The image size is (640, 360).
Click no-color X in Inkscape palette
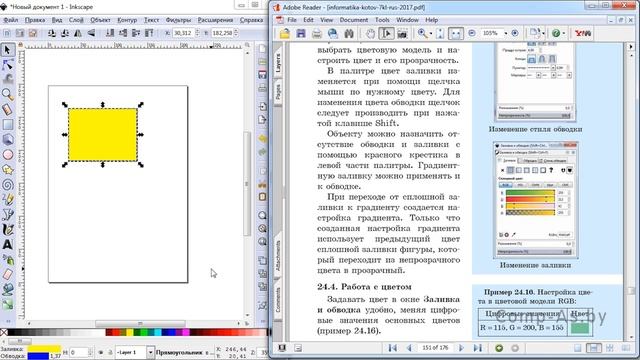click(4, 333)
